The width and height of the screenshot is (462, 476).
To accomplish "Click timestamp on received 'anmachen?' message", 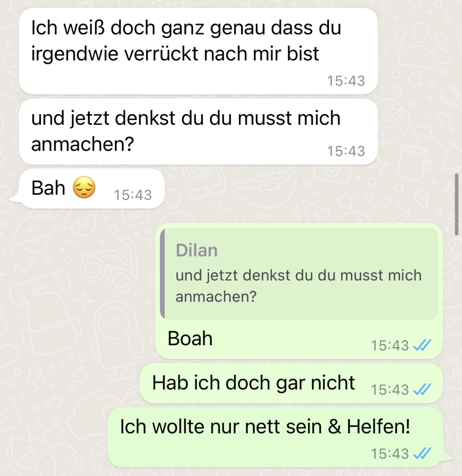I will coord(346,151).
